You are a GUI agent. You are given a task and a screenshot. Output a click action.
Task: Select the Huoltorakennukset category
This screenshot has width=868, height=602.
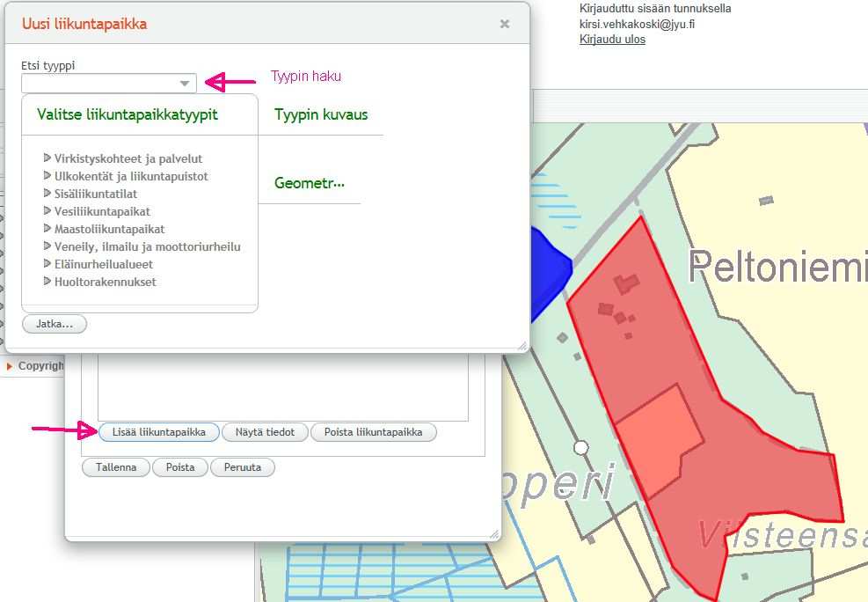click(106, 282)
